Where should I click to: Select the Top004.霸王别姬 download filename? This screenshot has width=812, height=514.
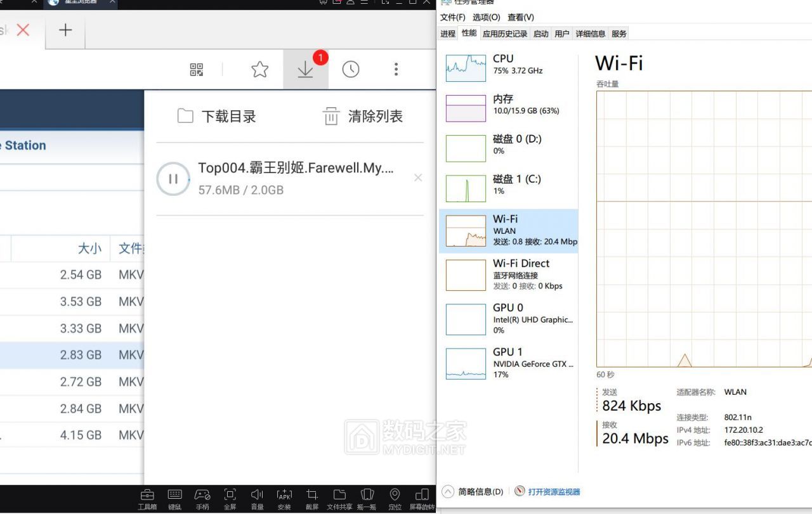(296, 168)
